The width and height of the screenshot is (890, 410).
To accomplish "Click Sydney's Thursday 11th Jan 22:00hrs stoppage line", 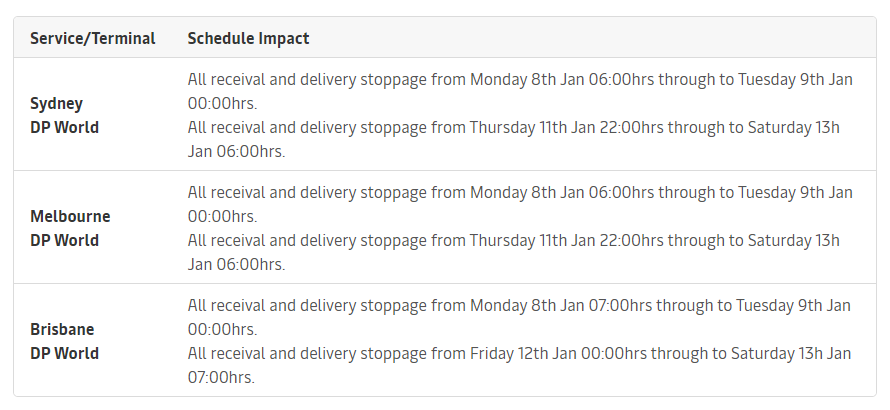I will click(514, 128).
